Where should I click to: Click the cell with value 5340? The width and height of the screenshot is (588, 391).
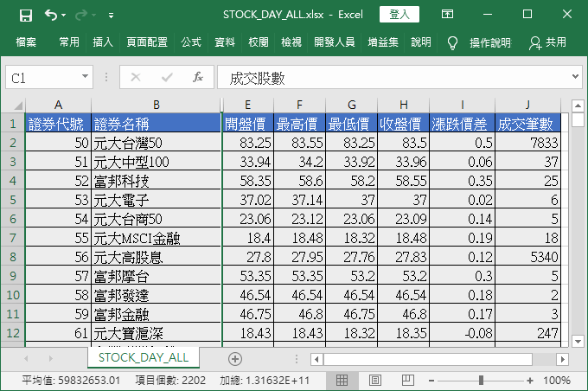[528, 257]
